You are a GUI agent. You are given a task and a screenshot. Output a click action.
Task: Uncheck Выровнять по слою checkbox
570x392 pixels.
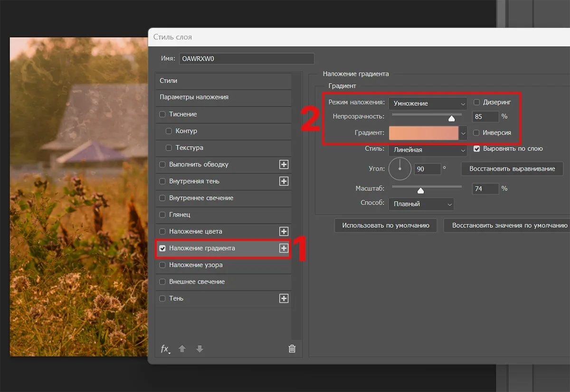tap(476, 149)
